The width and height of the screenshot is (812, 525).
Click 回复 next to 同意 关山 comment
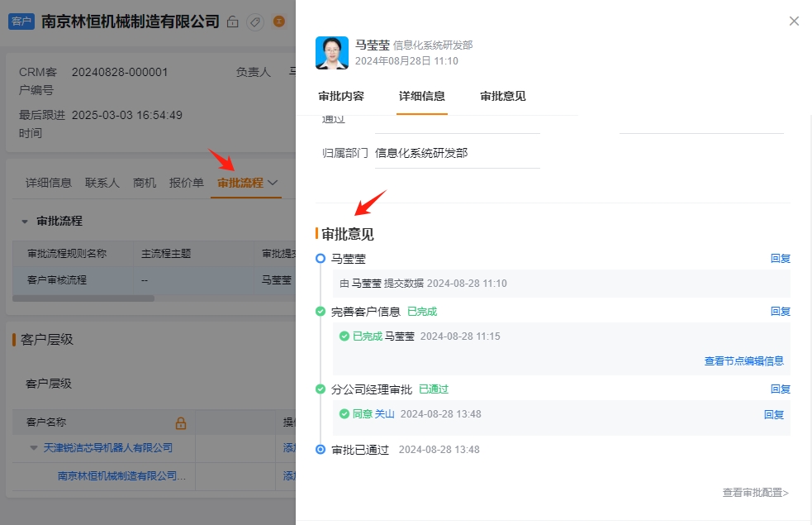point(774,414)
